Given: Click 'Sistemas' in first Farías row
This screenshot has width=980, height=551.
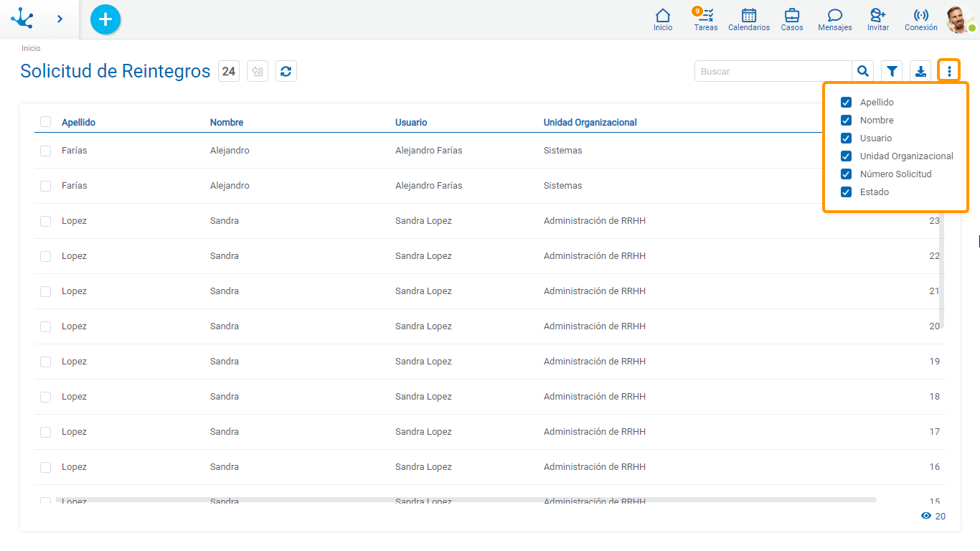Looking at the screenshot, I should pos(562,151).
